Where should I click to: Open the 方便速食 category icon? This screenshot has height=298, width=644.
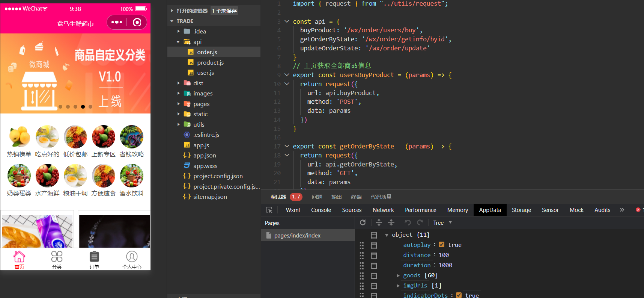coord(104,176)
